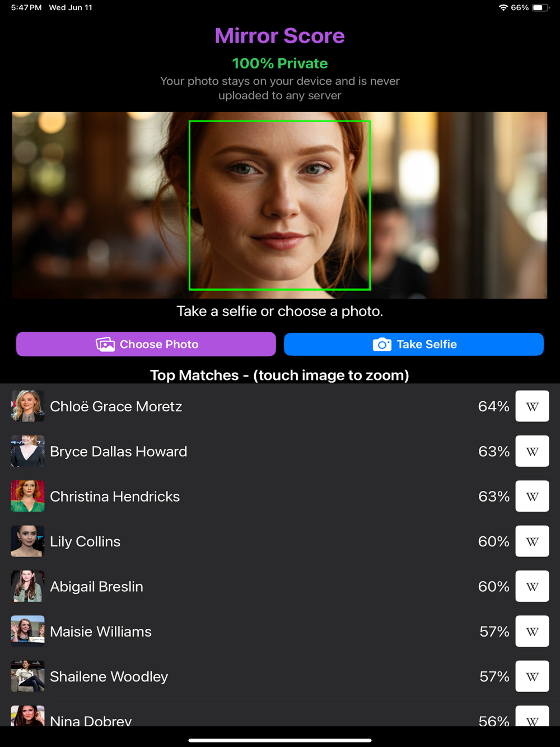Open Wikipedia for Abigail Breslin
The width and height of the screenshot is (560, 747).
click(x=532, y=586)
